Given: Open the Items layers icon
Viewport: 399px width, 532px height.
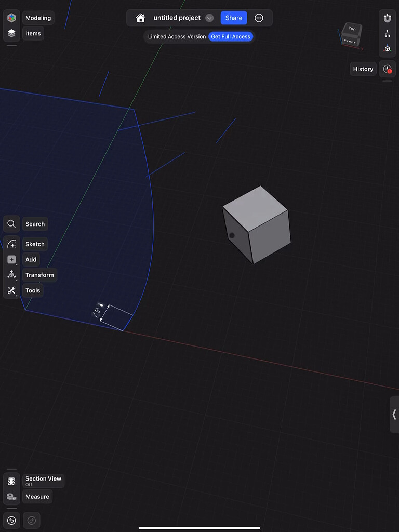Looking at the screenshot, I should [11, 33].
